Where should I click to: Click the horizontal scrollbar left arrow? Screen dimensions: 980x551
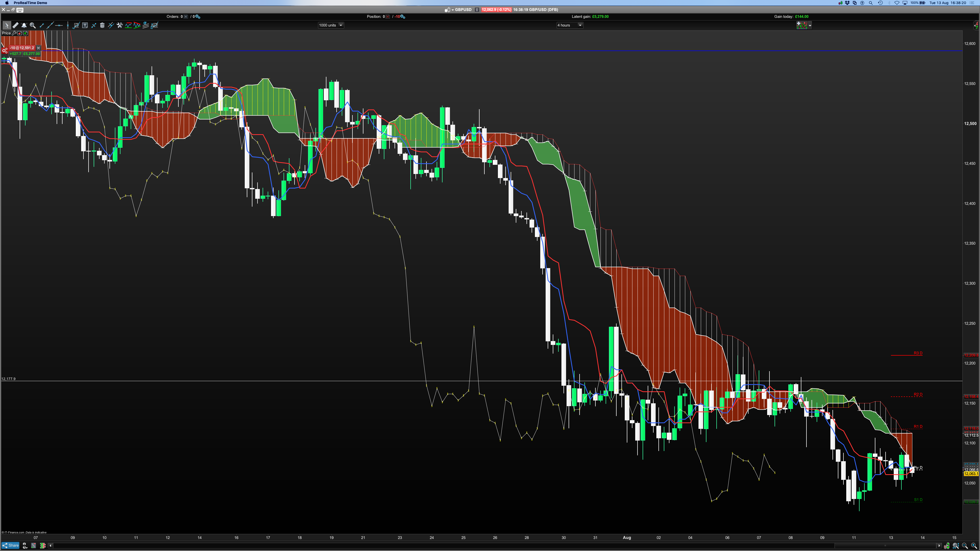coord(50,546)
